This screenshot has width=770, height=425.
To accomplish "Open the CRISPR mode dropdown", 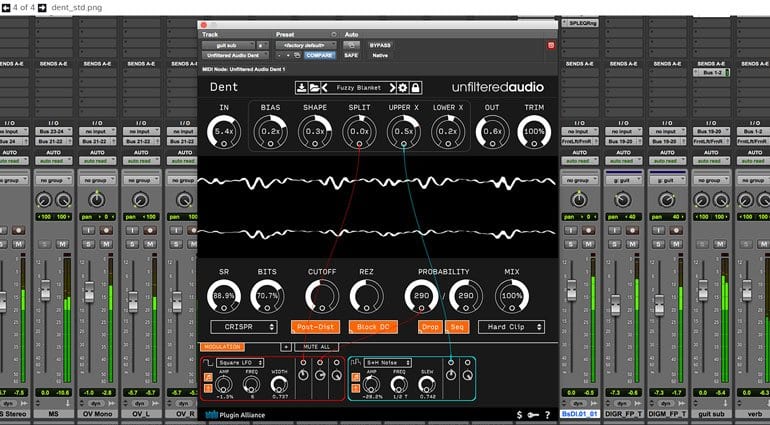I will click(x=244, y=327).
